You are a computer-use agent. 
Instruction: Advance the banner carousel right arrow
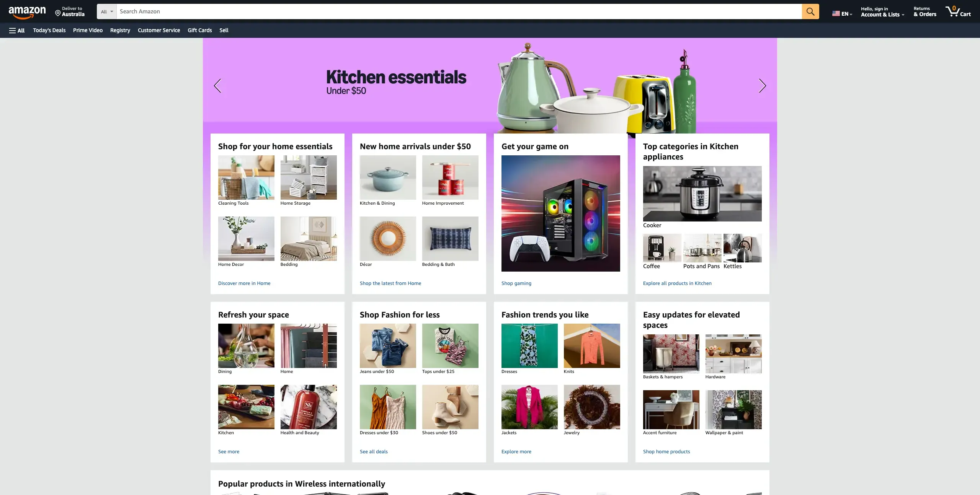[x=762, y=85]
